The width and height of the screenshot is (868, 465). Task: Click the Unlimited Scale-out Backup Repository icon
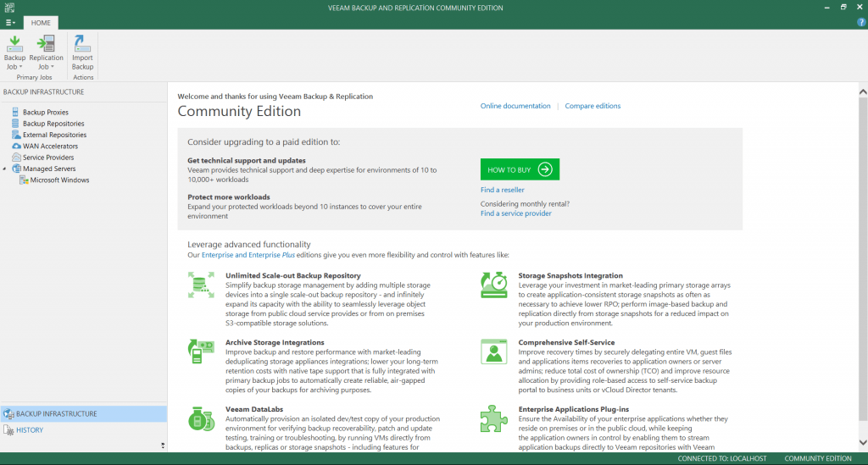tap(201, 285)
